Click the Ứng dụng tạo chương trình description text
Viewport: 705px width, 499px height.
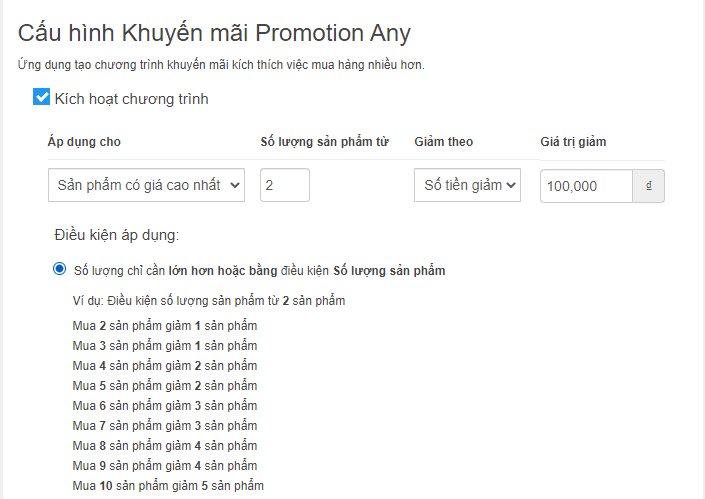(221, 65)
